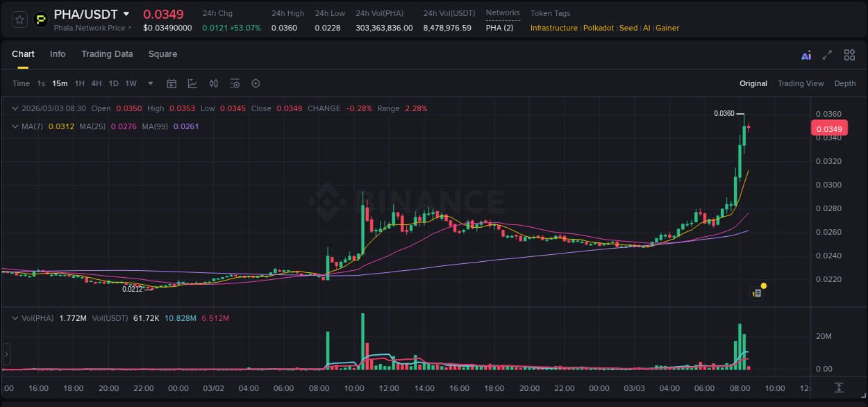Open the extra timeframe dropdown arrow
Screen dimensions: 868x407
tap(149, 83)
